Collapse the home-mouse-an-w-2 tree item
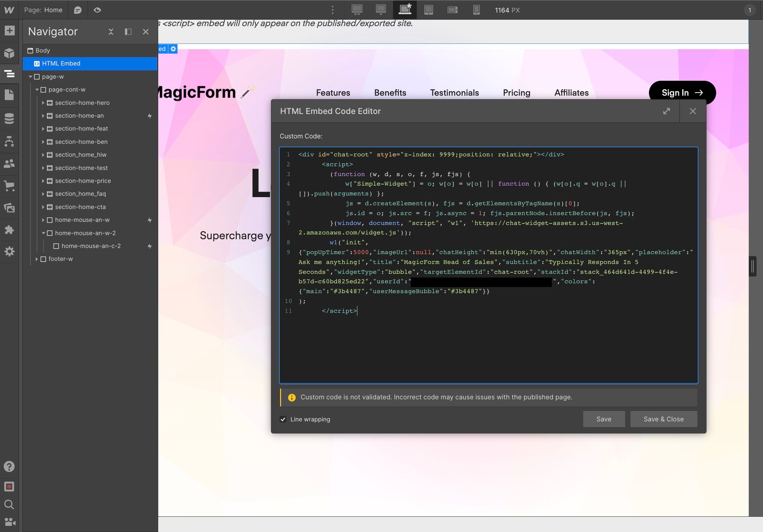This screenshot has width=763, height=532. tap(43, 233)
